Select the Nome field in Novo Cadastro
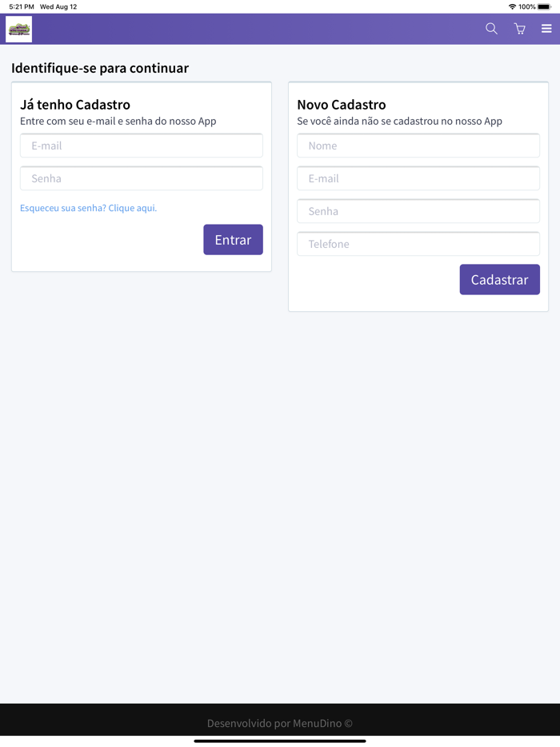Screen dimensions: 560x747 [418, 146]
